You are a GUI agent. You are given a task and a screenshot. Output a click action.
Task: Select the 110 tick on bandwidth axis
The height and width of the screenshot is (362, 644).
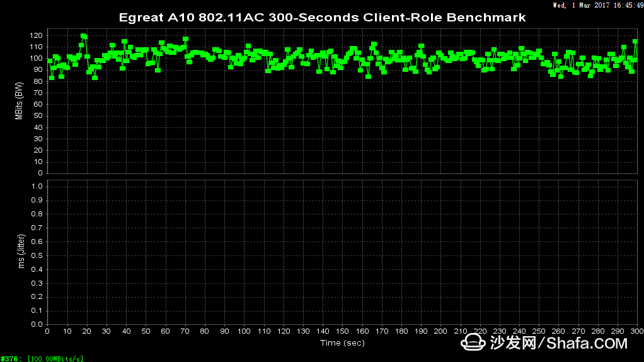36,47
